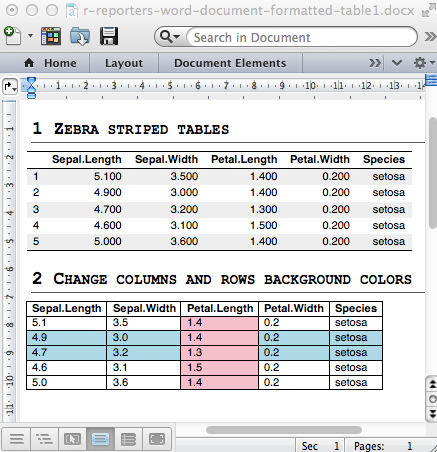Click the 5.0 cell in the colored table
The height and width of the screenshot is (452, 437).
point(66,382)
